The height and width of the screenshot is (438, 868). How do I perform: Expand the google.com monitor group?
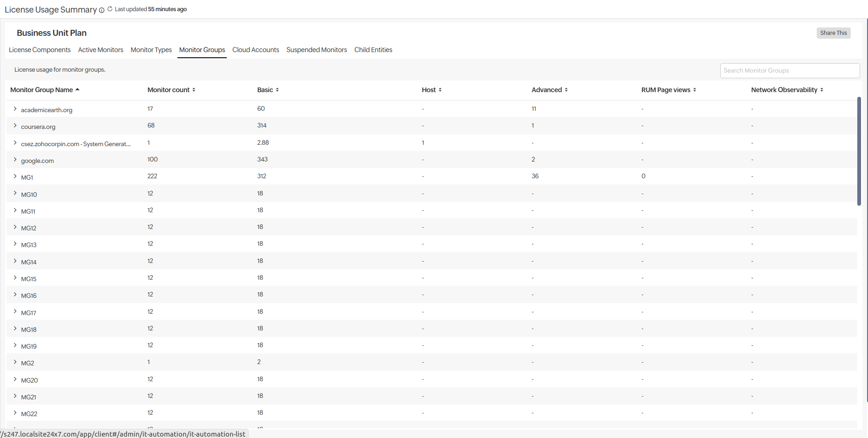(x=15, y=160)
